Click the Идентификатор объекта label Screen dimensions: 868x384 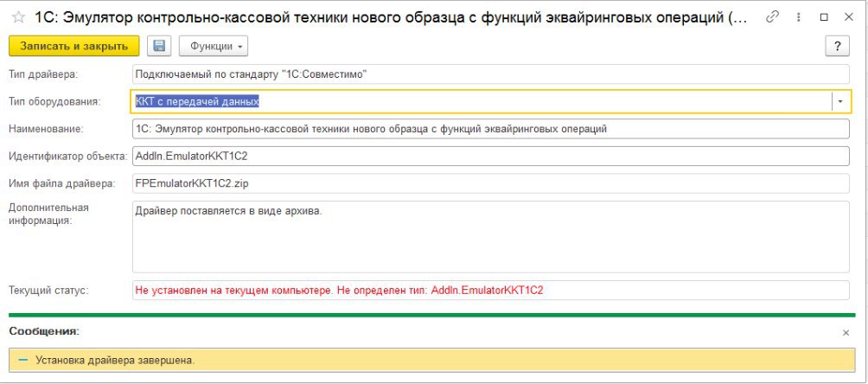pos(68,156)
